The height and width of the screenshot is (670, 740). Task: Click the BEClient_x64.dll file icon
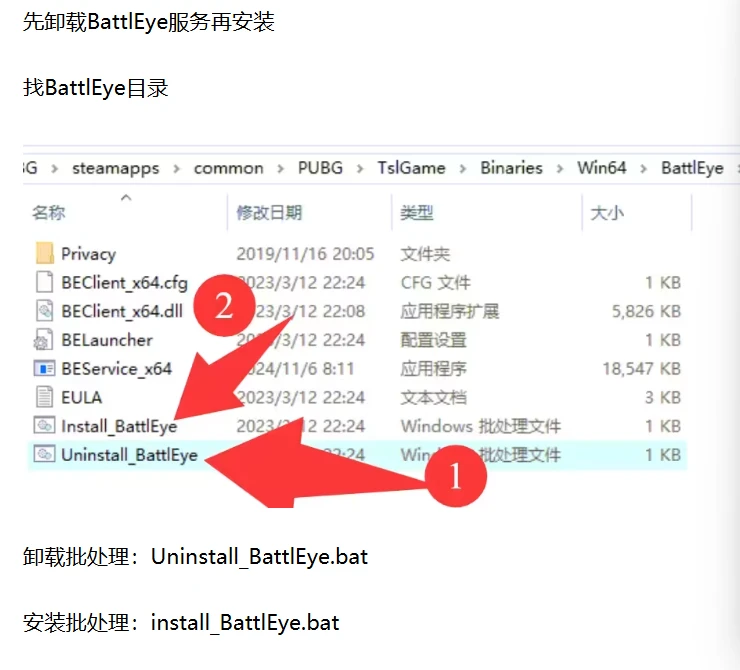point(44,311)
